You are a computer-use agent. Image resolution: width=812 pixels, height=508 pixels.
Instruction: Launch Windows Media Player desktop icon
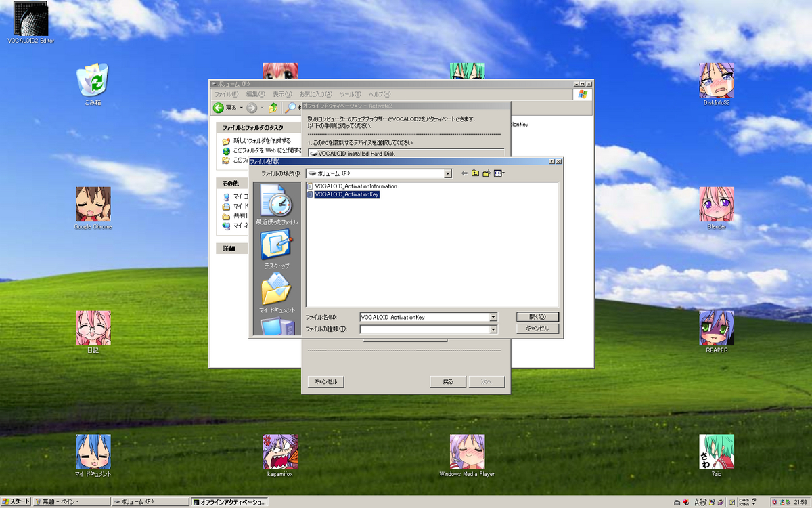pyautogui.click(x=467, y=457)
